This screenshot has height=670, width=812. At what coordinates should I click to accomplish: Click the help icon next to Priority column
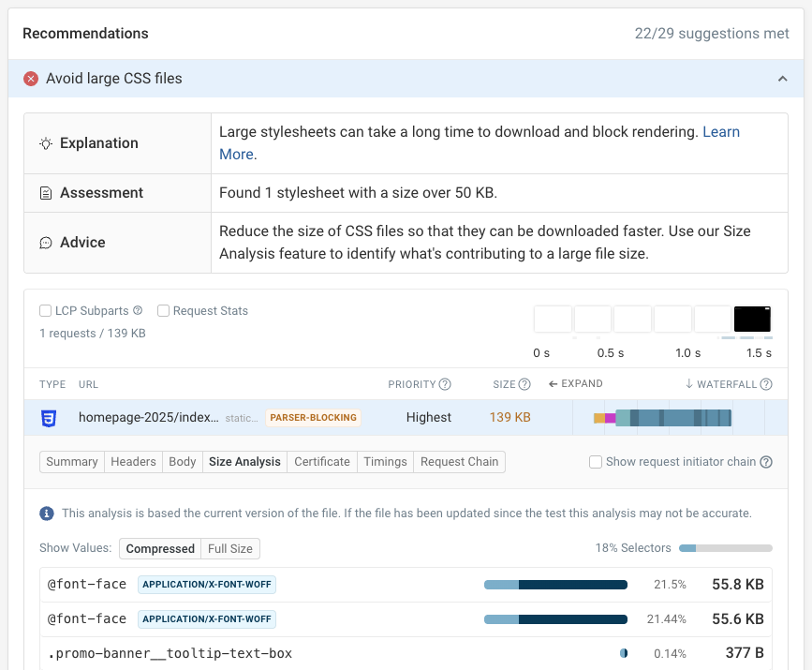click(x=445, y=384)
